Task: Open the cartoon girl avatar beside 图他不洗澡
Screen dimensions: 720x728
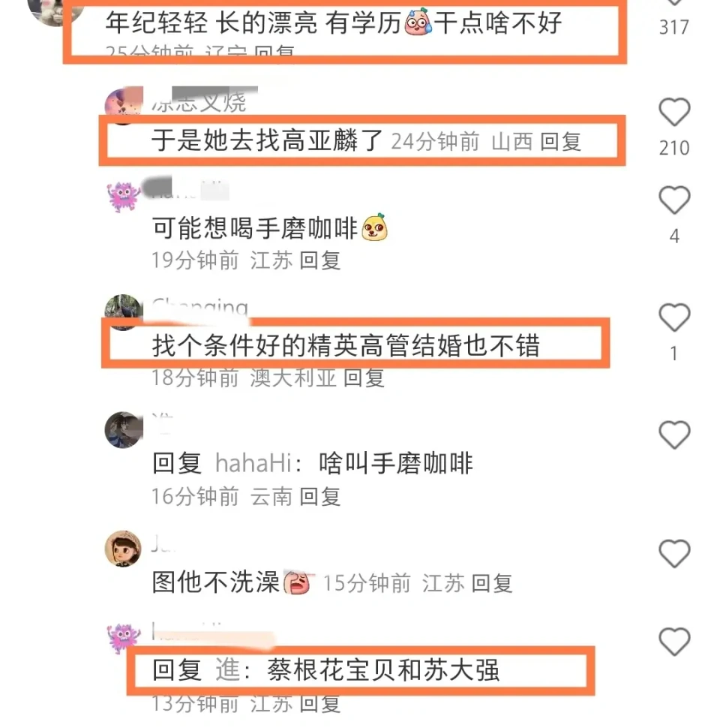Action: click(123, 549)
